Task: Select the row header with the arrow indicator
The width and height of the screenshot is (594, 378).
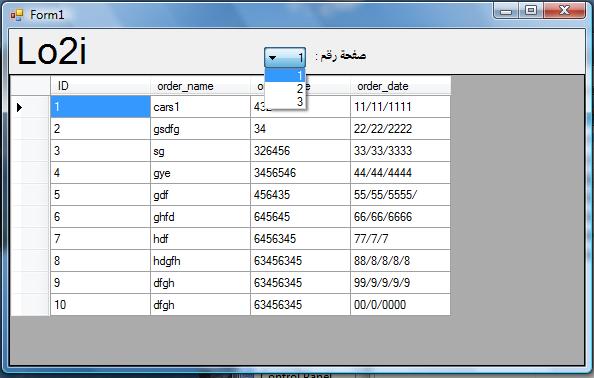Action: click(30, 107)
